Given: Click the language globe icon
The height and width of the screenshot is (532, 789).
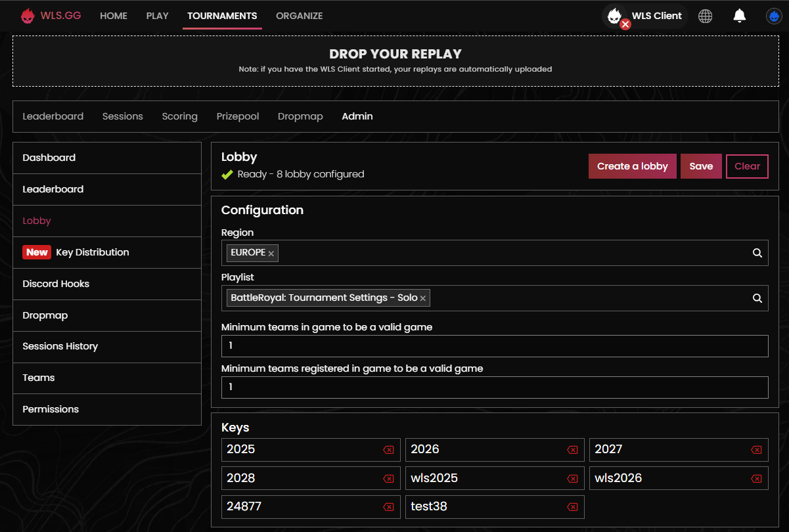Looking at the screenshot, I should point(706,16).
